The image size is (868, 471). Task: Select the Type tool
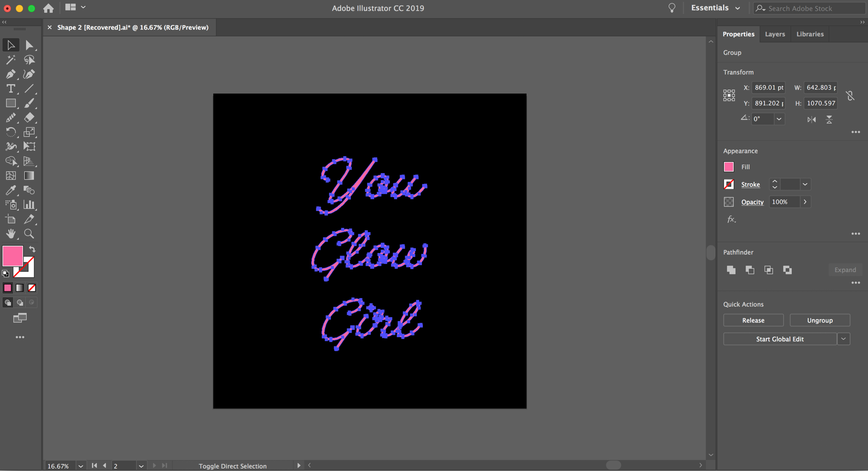click(11, 89)
